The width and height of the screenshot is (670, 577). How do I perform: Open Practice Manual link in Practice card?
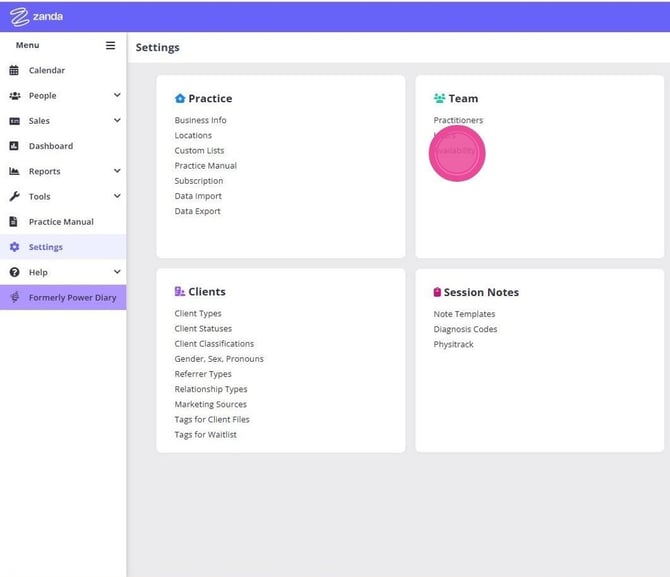click(x=206, y=166)
